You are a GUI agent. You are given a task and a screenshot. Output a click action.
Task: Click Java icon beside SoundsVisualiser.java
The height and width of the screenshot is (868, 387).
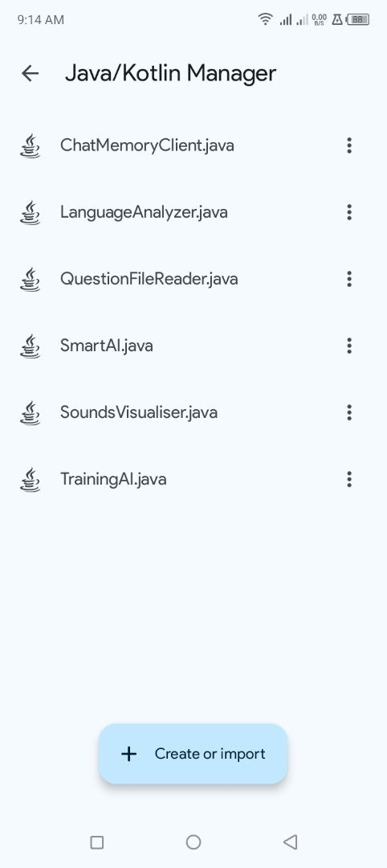point(30,412)
